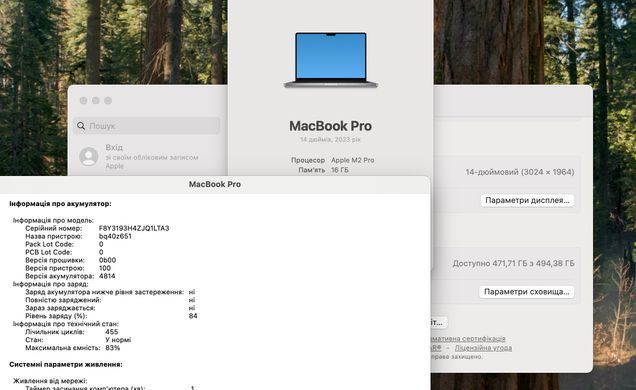Click the Версія прошивки value 0b00

(107, 260)
